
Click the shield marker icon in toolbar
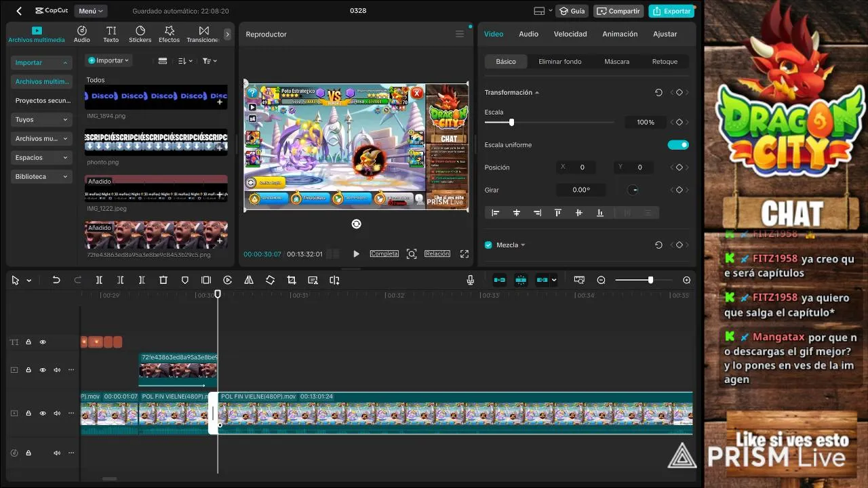[x=185, y=280]
